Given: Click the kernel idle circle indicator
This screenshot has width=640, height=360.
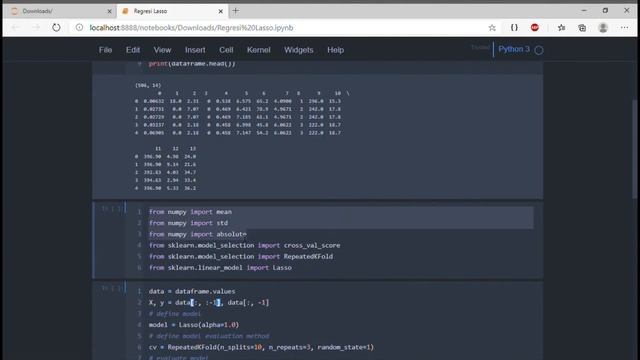Looking at the screenshot, I should [539, 50].
